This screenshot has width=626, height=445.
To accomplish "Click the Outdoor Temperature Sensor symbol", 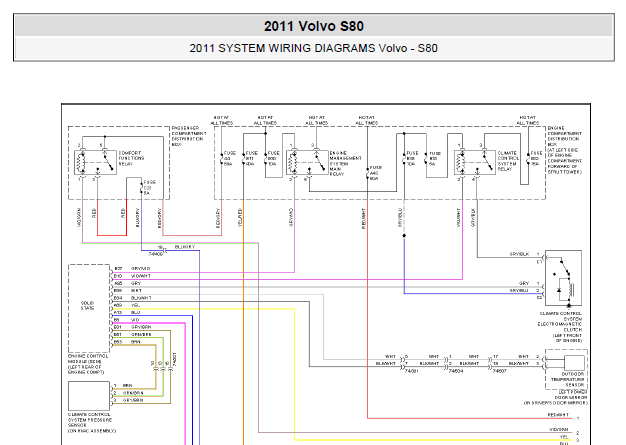I will click(574, 363).
